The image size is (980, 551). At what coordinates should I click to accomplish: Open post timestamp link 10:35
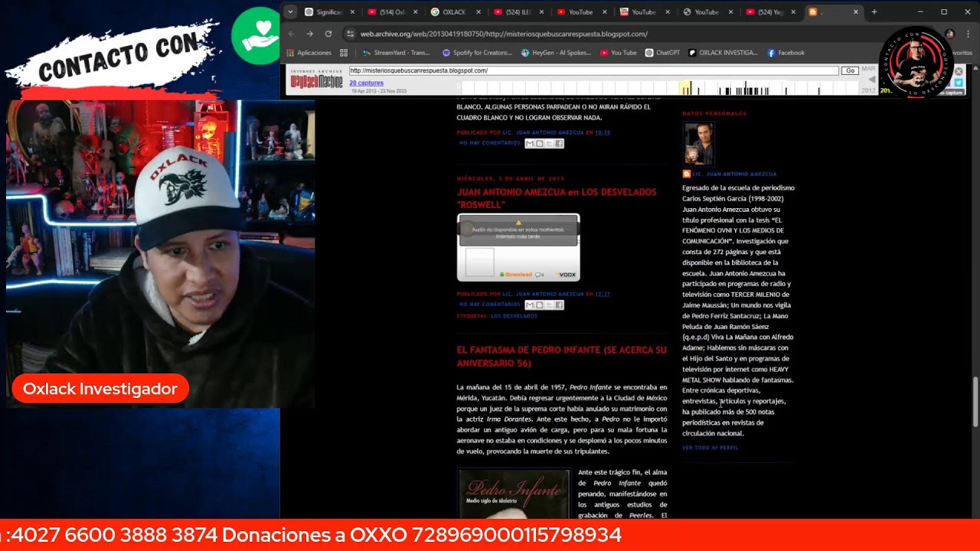[603, 132]
